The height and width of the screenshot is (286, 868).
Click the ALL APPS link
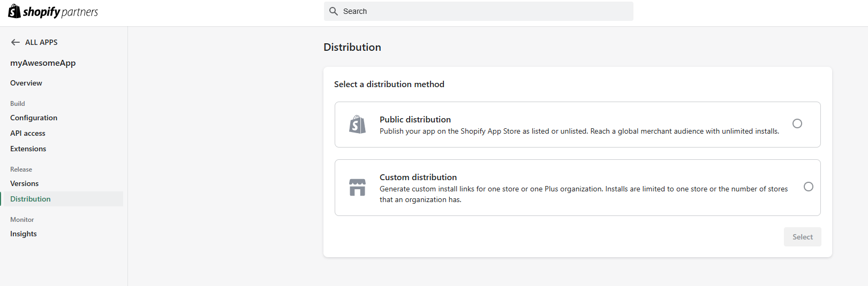(x=41, y=42)
